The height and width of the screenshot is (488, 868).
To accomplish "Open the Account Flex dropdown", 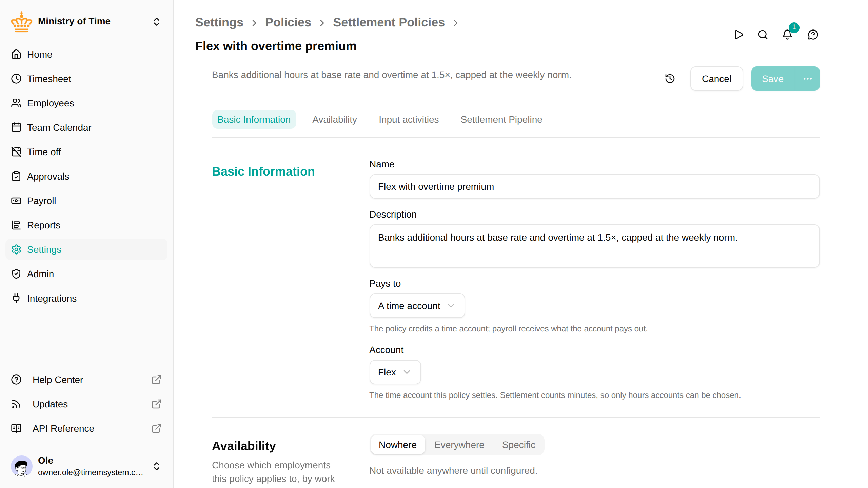I will tap(395, 372).
